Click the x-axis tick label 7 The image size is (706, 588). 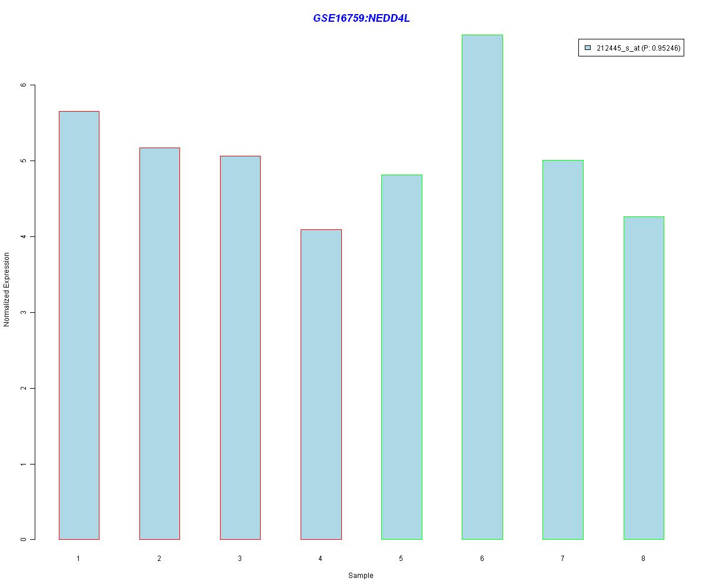[x=562, y=558]
